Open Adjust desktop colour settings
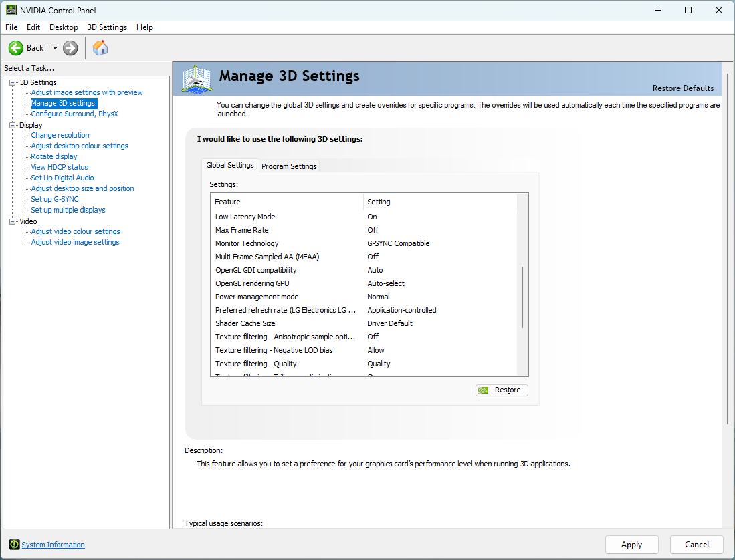Image resolution: width=735 pixels, height=560 pixels. [x=80, y=146]
